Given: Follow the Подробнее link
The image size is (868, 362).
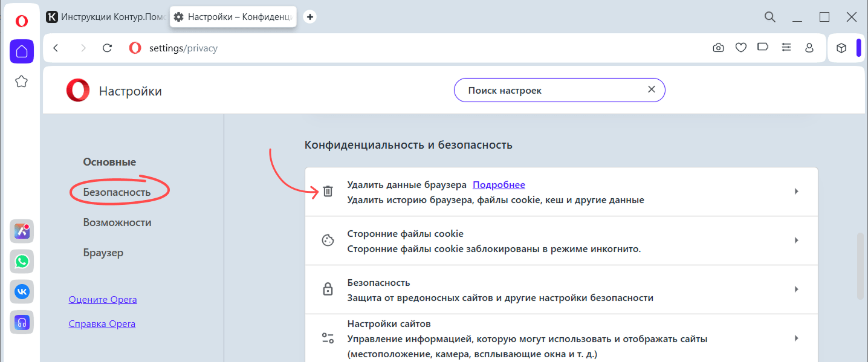Looking at the screenshot, I should pos(499,185).
